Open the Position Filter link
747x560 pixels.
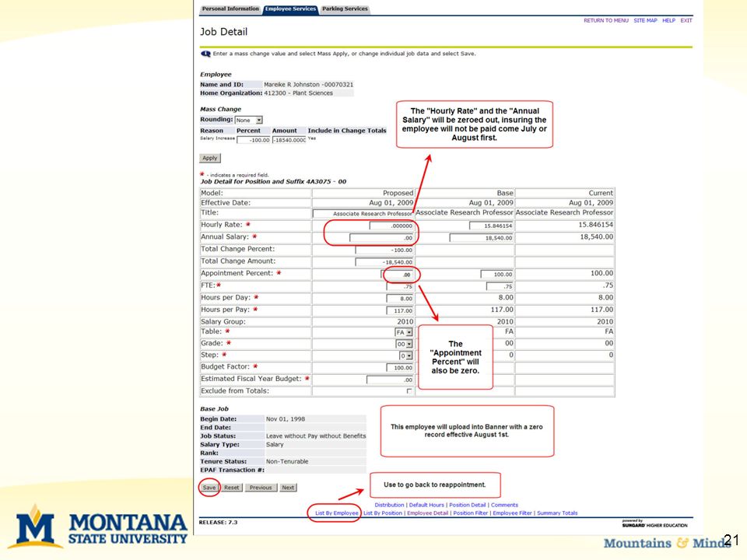471,513
